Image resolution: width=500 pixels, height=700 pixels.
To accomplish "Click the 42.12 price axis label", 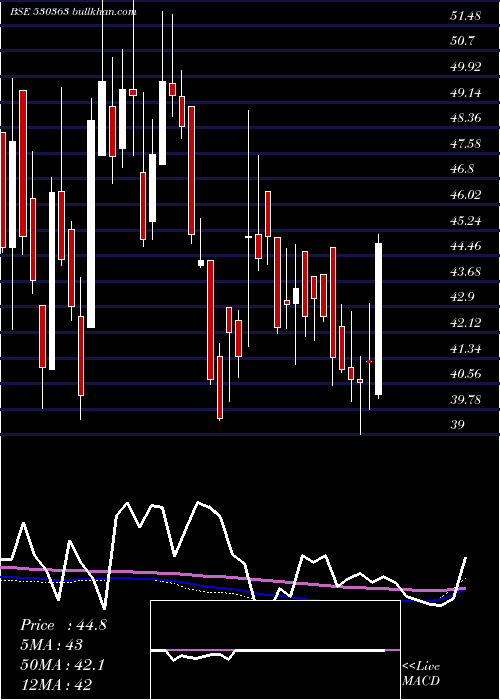I will tap(466, 323).
